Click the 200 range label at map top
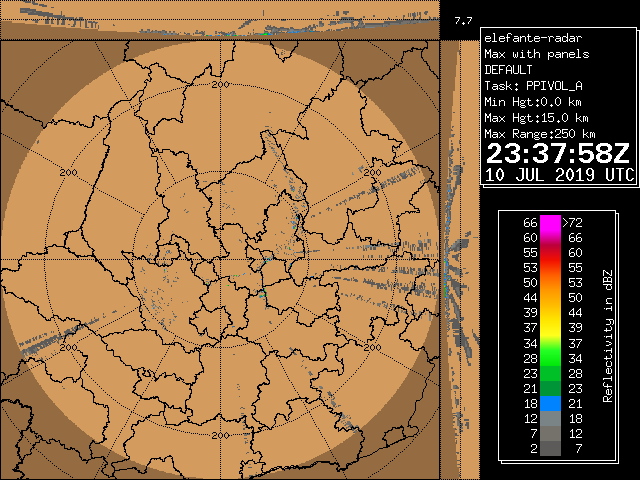 coord(221,84)
